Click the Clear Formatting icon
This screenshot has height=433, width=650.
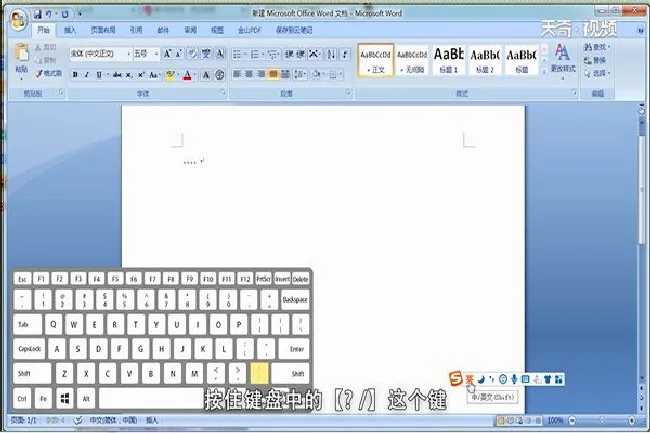[192, 54]
